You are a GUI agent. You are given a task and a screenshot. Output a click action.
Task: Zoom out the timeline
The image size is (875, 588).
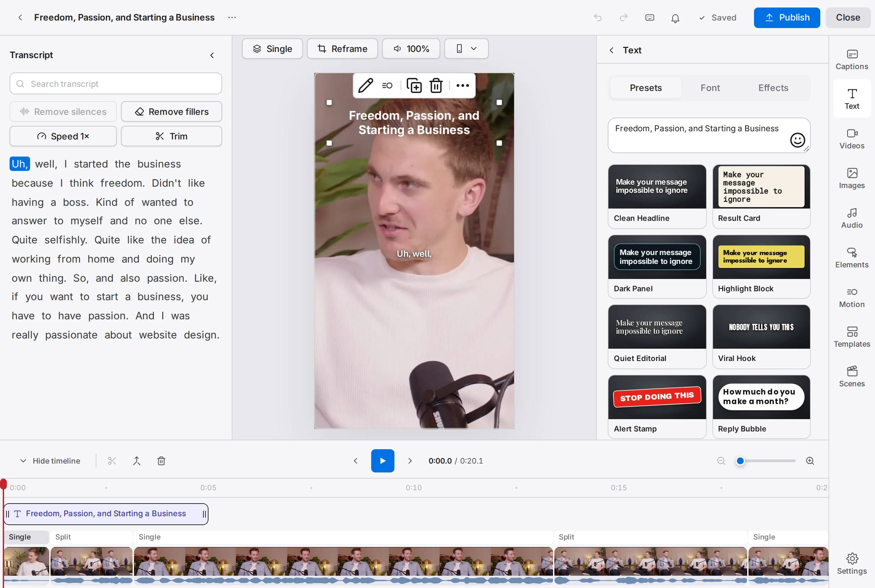(x=721, y=460)
